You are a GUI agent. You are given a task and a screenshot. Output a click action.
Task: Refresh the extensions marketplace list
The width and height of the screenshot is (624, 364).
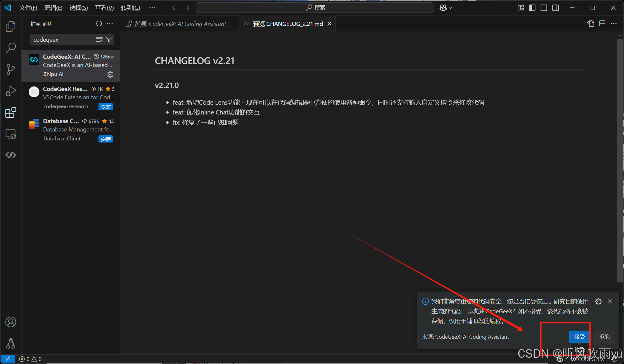click(99, 24)
